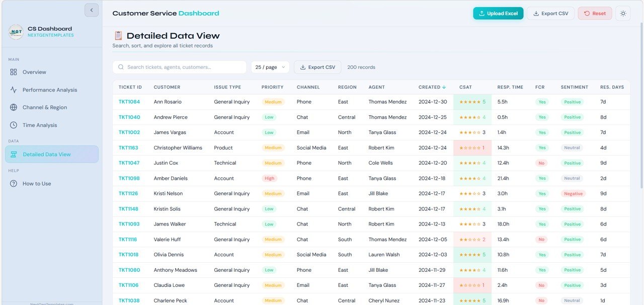Toggle the theme with the sun icon
Viewport: 644px width, 305px height.
(623, 14)
